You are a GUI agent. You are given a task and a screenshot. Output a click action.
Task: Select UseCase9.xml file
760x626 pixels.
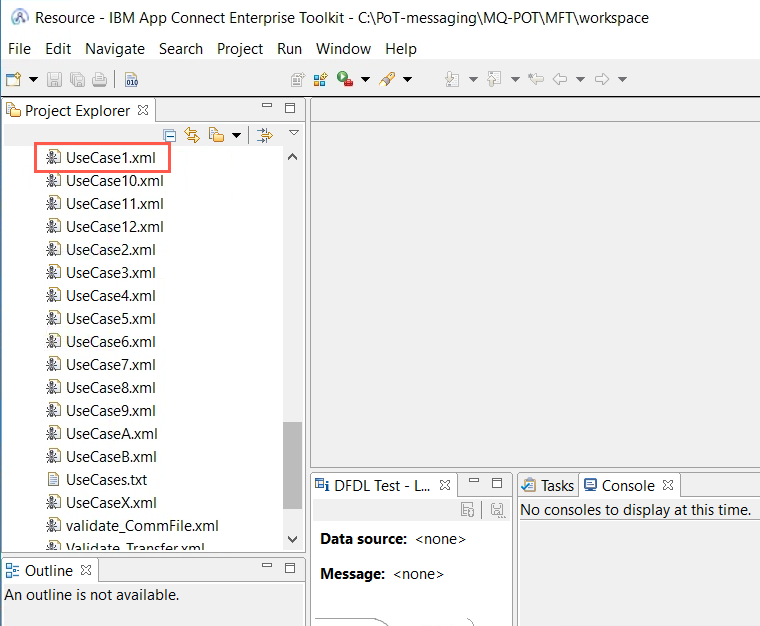pos(101,411)
